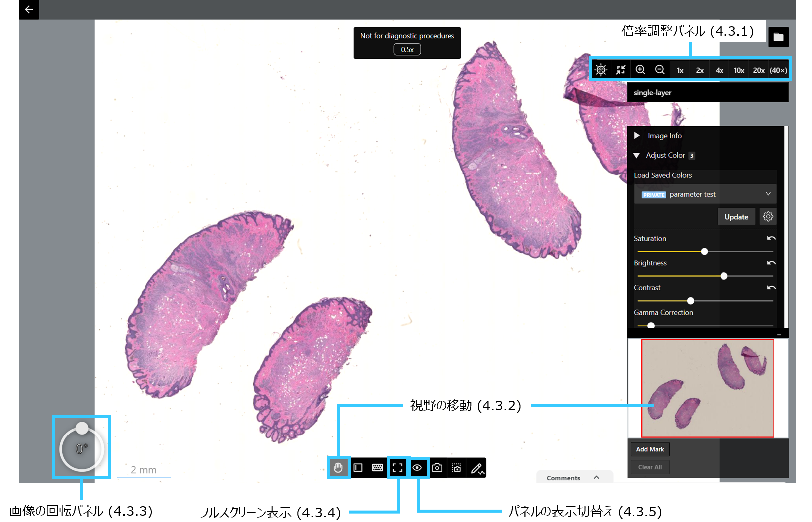This screenshot has width=812, height=522.
Task: Enter fullscreen display mode
Action: [x=397, y=468]
